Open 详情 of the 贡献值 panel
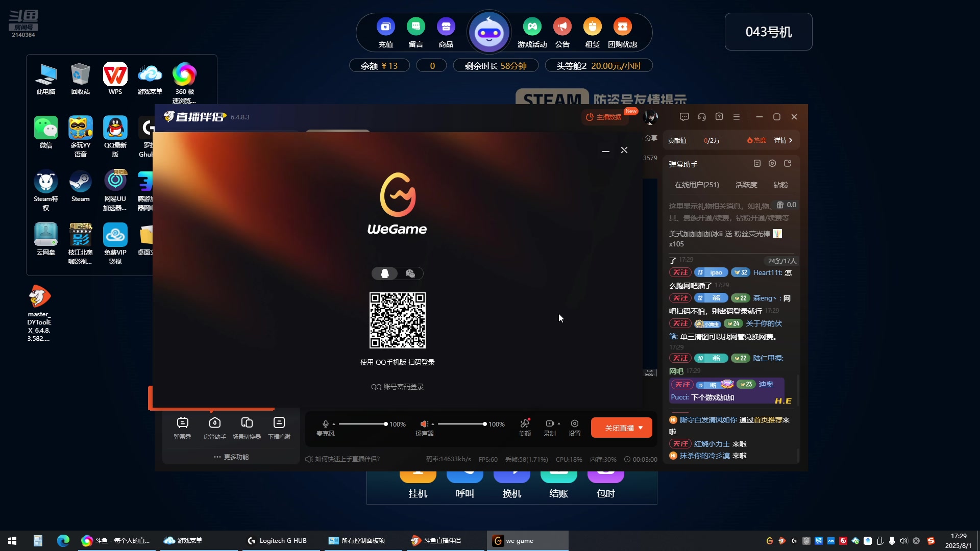 (783, 140)
